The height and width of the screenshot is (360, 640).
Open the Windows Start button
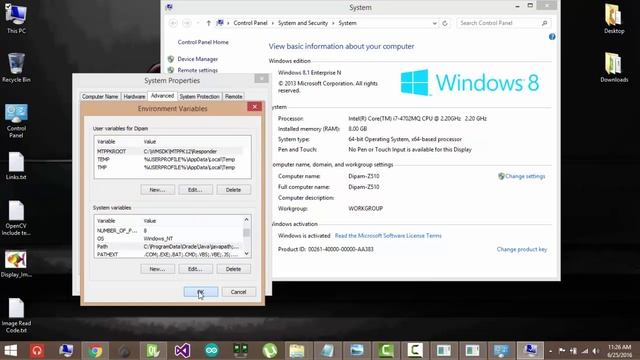(10, 351)
